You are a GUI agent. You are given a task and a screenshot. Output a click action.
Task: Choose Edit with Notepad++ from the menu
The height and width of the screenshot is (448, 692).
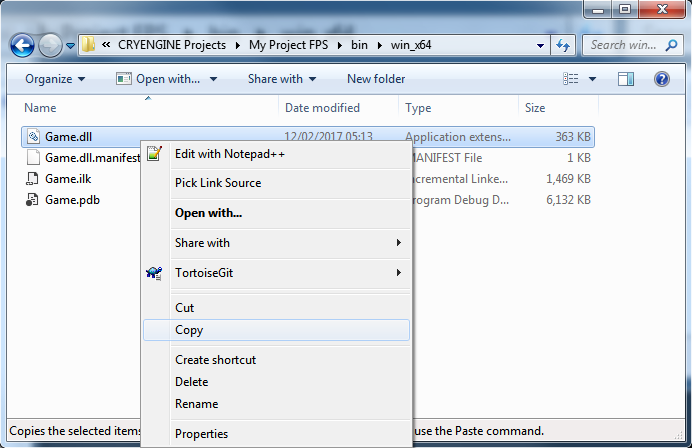[276, 154]
